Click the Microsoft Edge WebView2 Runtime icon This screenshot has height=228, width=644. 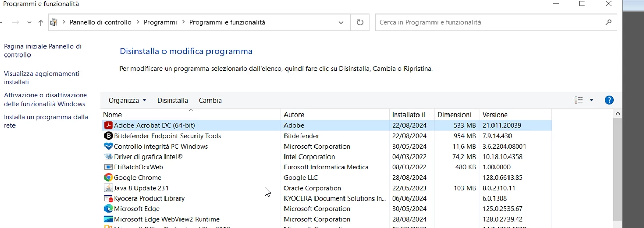109,219
